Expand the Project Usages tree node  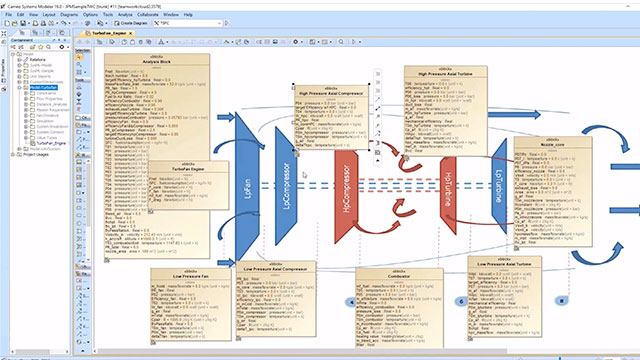click(13, 155)
